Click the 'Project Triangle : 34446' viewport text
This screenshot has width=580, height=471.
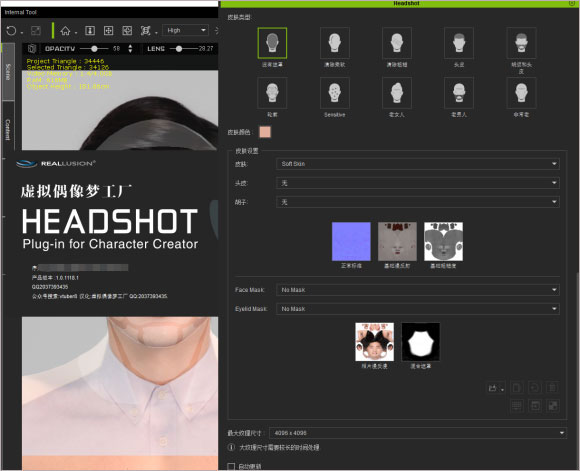[x=65, y=61]
